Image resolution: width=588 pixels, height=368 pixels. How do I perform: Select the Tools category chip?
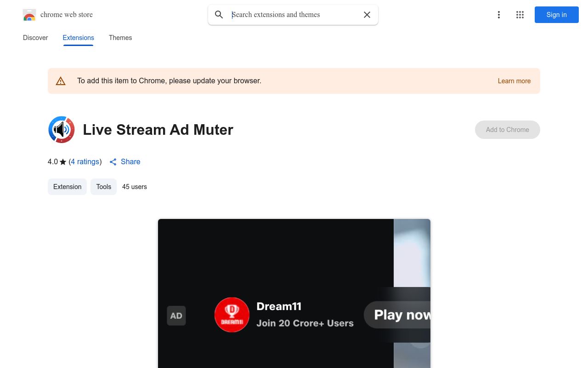(x=104, y=187)
